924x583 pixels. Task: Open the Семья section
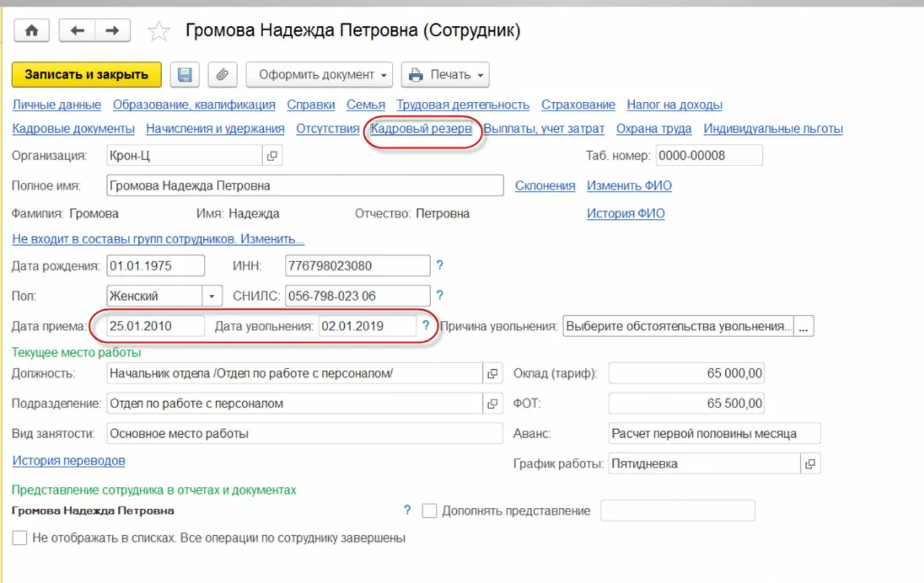(x=366, y=105)
